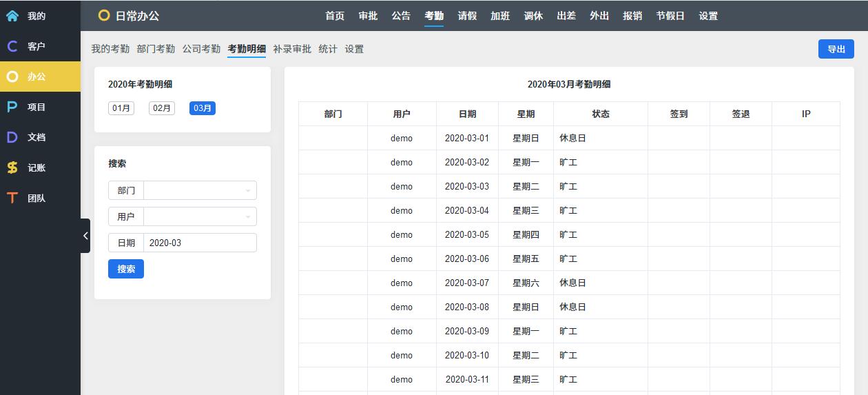Screen dimensions: 868x395
Task: Click demo user in the 2020-03-04 row
Action: (x=402, y=210)
